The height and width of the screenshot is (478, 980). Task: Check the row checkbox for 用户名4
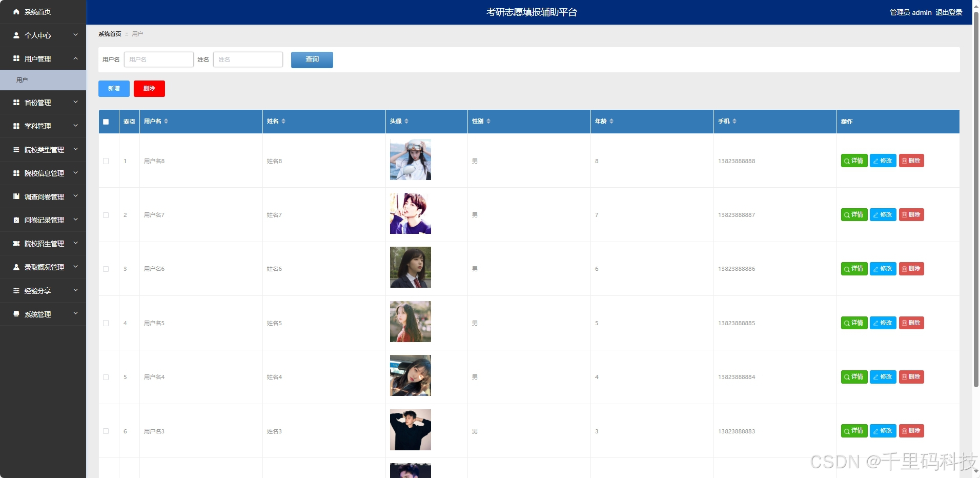106,377
